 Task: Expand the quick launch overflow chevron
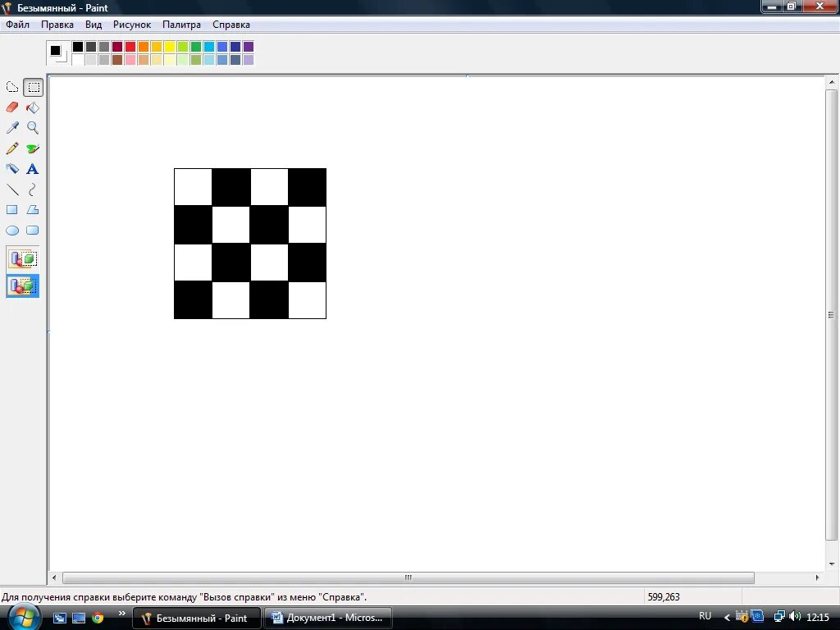click(x=122, y=614)
